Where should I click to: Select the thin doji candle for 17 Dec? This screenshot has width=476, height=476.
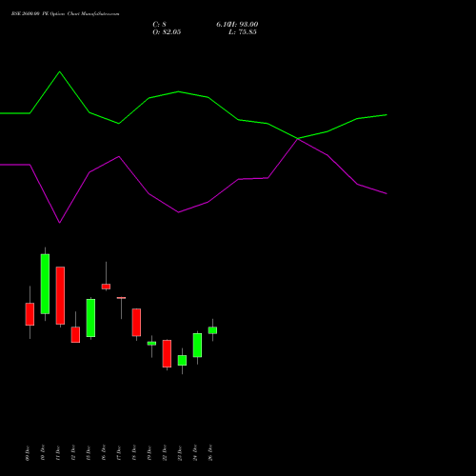point(121,298)
